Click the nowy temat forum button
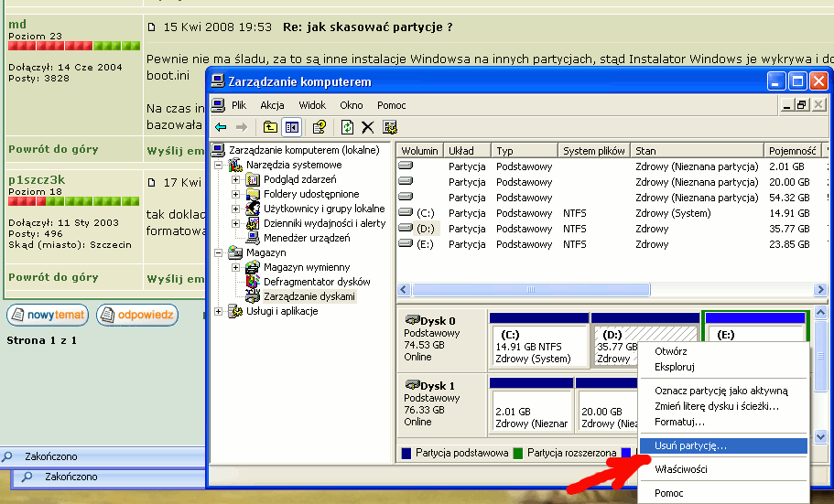834x504 pixels. pyautogui.click(x=48, y=315)
